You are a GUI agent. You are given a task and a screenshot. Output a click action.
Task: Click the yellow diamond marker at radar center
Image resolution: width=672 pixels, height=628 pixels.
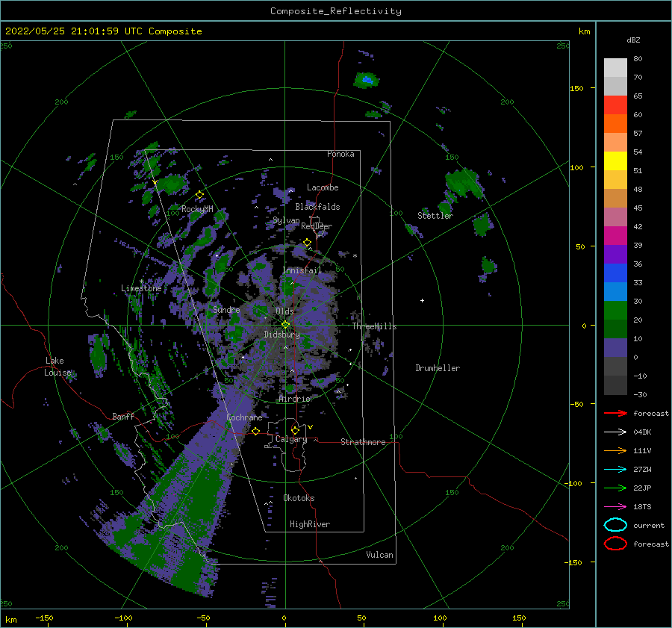click(285, 325)
